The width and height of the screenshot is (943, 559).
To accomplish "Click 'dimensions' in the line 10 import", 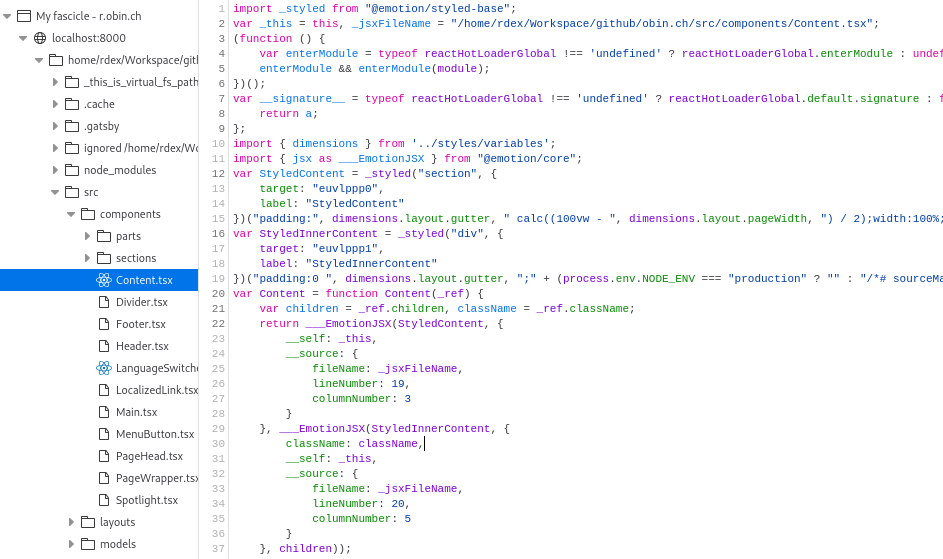I will pos(325,143).
